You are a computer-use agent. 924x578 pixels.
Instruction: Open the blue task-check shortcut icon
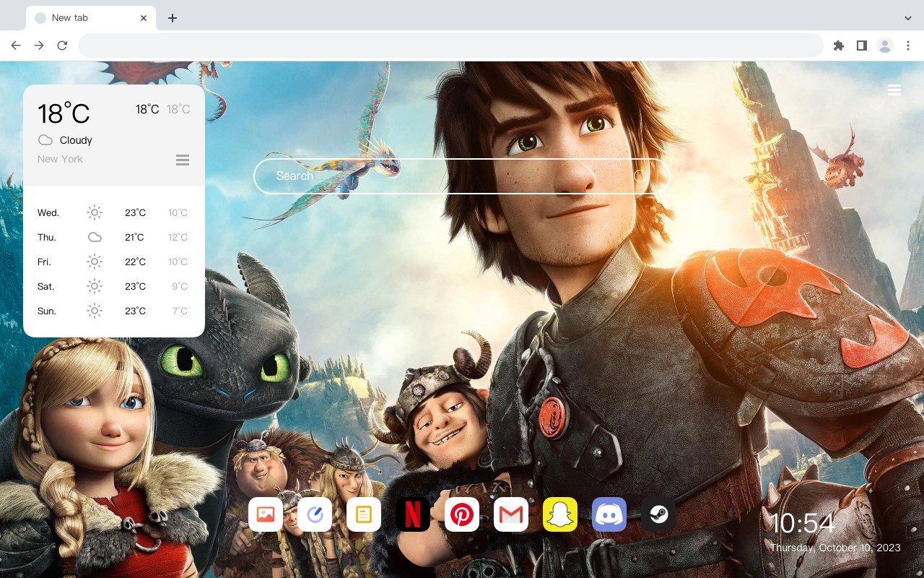[315, 514]
